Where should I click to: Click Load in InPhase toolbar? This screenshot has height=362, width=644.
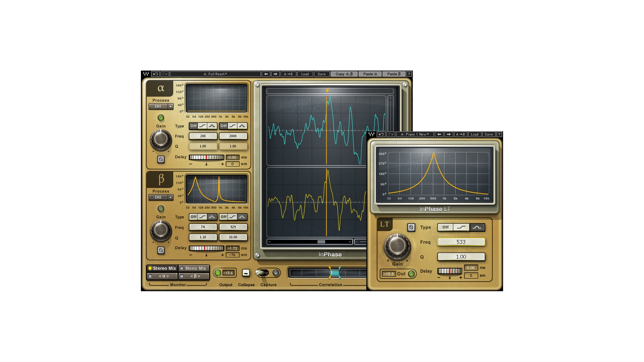(x=305, y=74)
